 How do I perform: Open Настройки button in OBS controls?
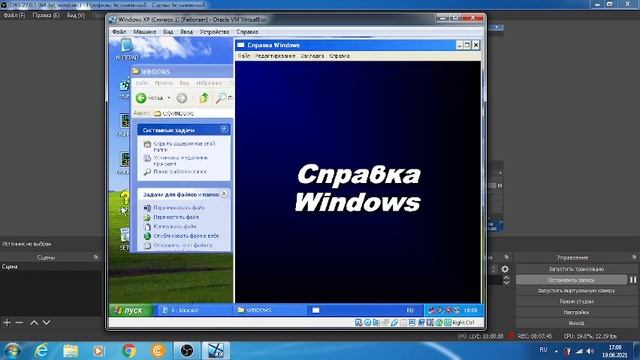click(x=576, y=312)
